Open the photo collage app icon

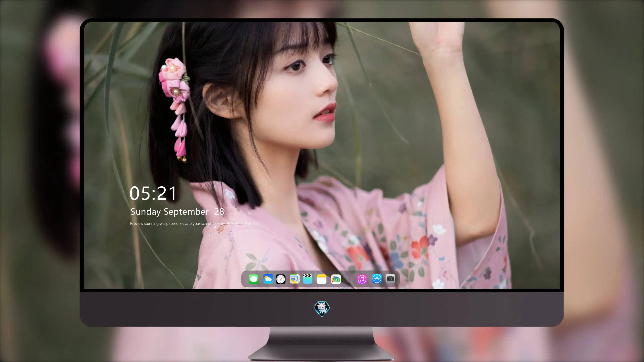tap(336, 279)
